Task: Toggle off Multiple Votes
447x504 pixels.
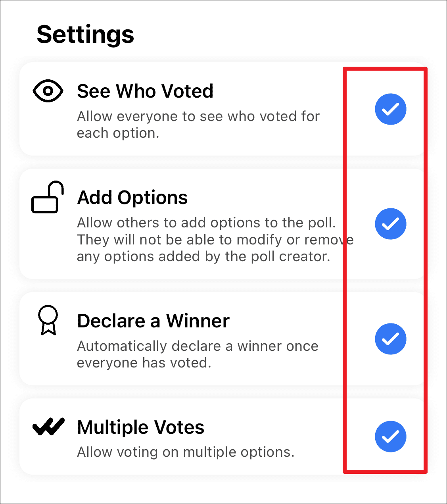Action: (x=391, y=437)
